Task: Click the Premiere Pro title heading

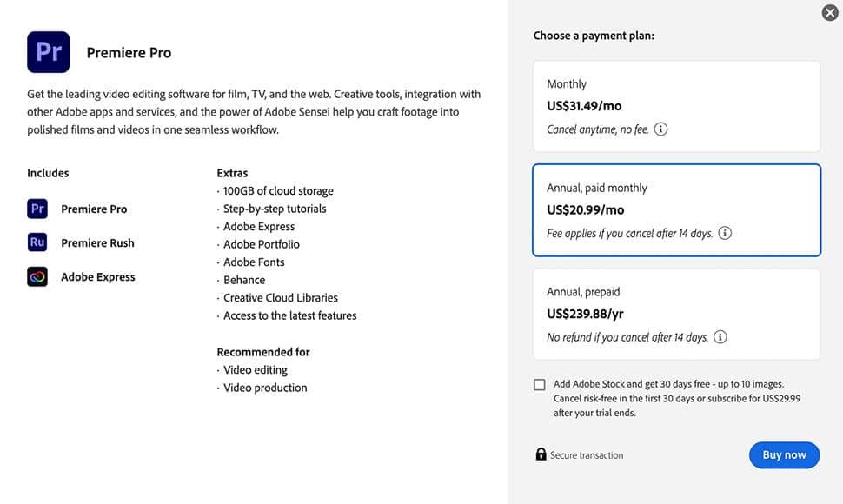Action: [129, 52]
